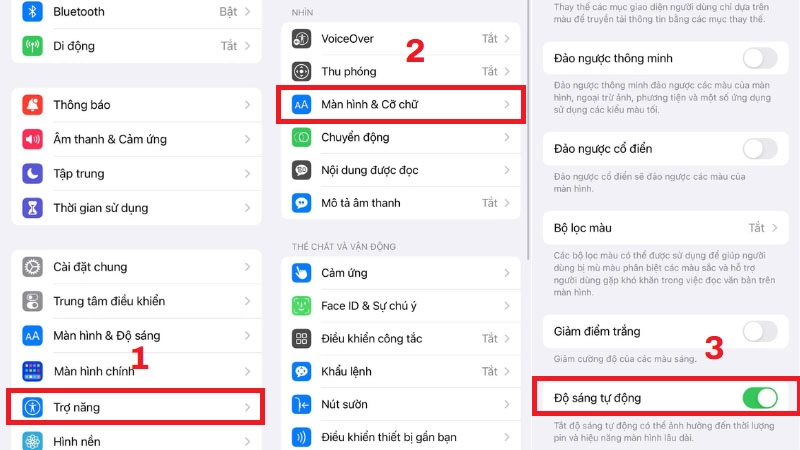Viewport: 800px width, 450px height.
Task: Tap the Tập trung moon icon
Action: click(x=32, y=173)
